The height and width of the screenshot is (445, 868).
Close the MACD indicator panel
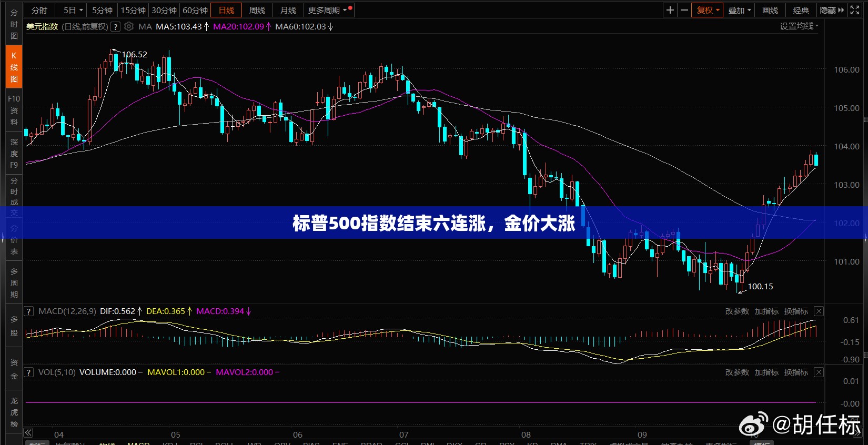(x=819, y=311)
